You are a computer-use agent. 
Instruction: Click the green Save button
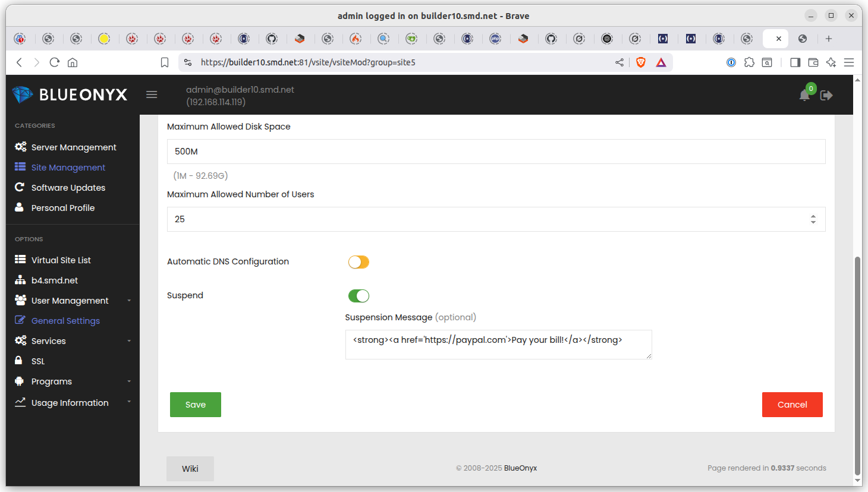pos(196,405)
